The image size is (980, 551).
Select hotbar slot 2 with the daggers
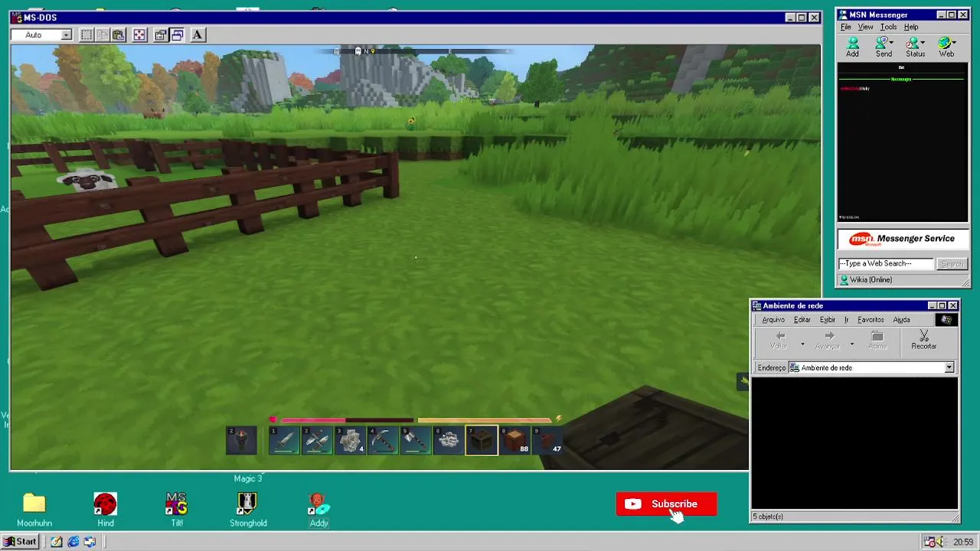[317, 440]
